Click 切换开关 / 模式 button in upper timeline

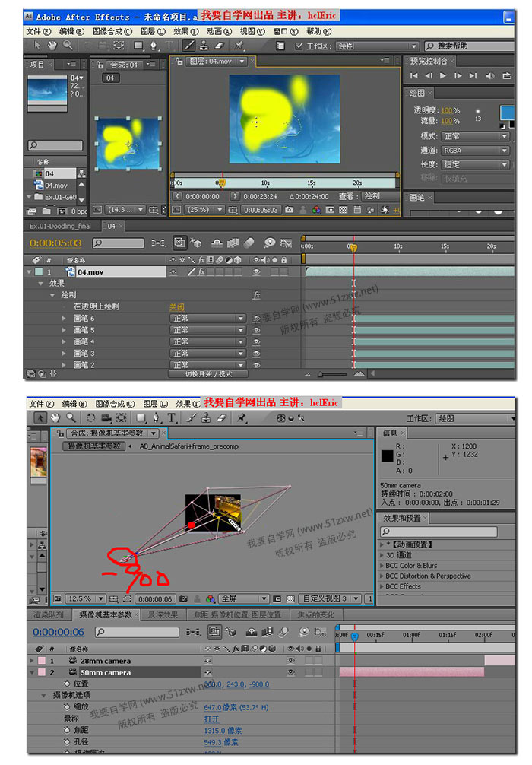pos(209,374)
